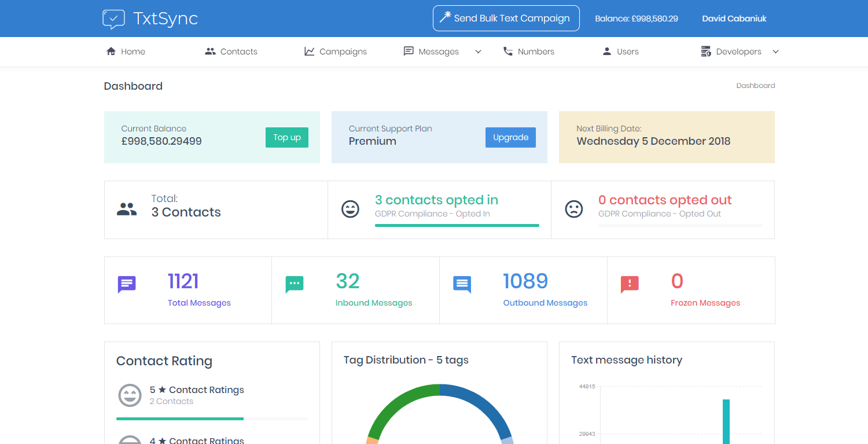This screenshot has width=868, height=444.
Task: Click the Contacts people icon
Action: (209, 51)
